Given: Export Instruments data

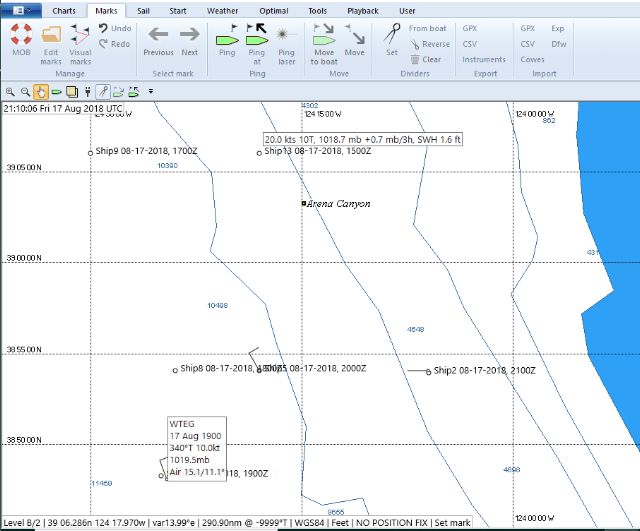Looking at the screenshot, I should 484,59.
